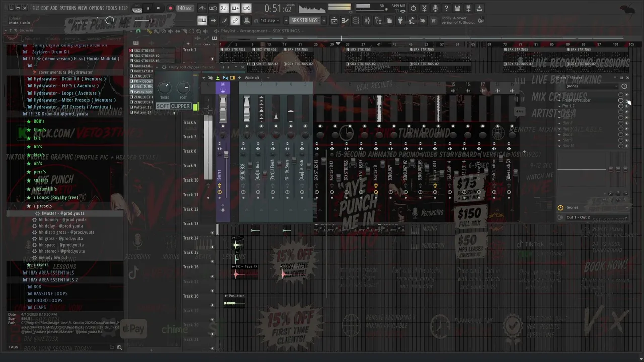Toggle the 3-2-1 recording countdown
Viewport: 644px width, 362px height.
click(224, 8)
